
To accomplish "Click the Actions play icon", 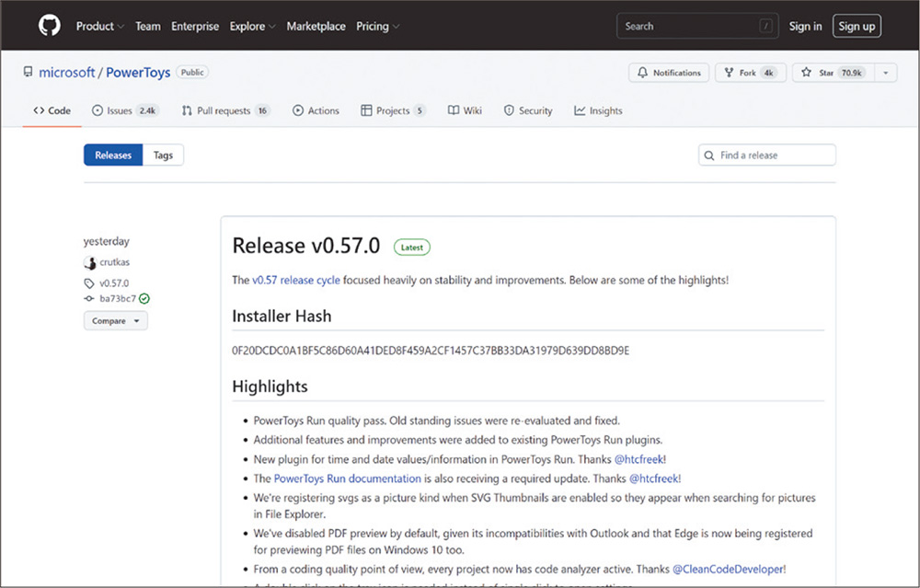I will (298, 110).
